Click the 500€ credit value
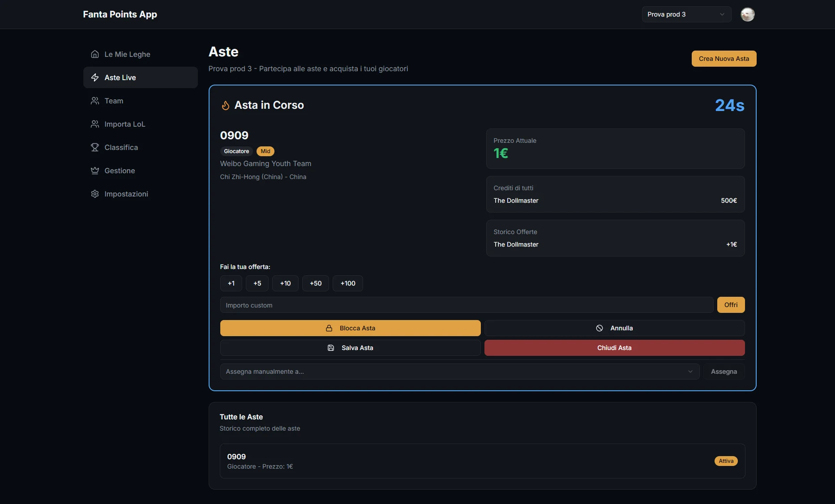Image resolution: width=835 pixels, height=504 pixels. coord(729,201)
